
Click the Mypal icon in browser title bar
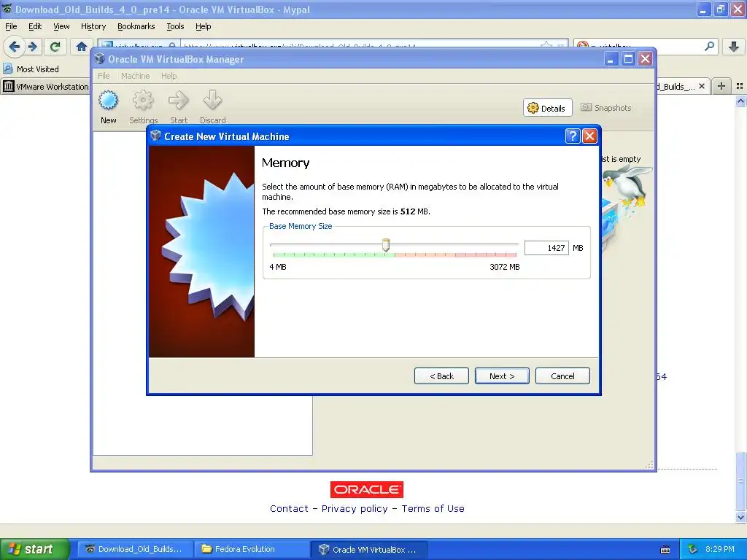(x=7, y=9)
